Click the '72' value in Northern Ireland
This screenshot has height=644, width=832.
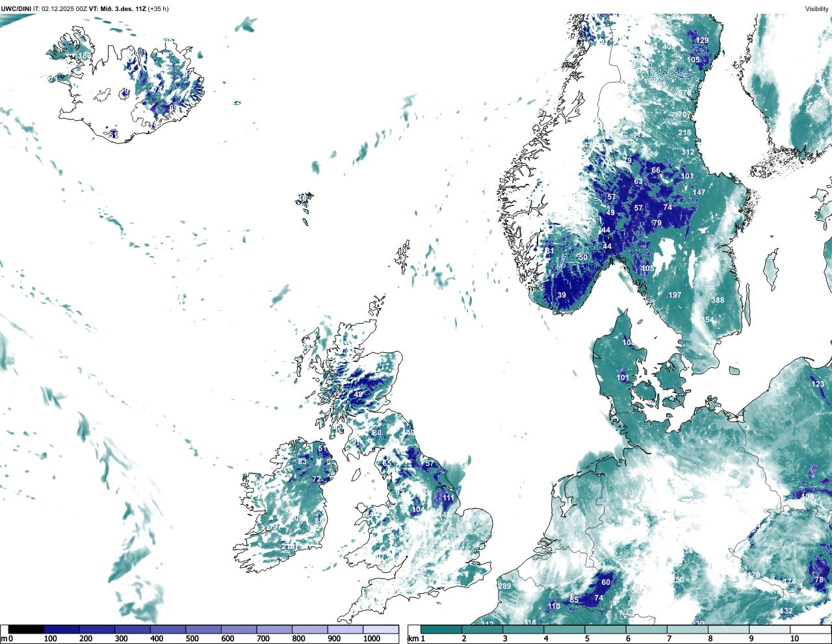[317, 480]
